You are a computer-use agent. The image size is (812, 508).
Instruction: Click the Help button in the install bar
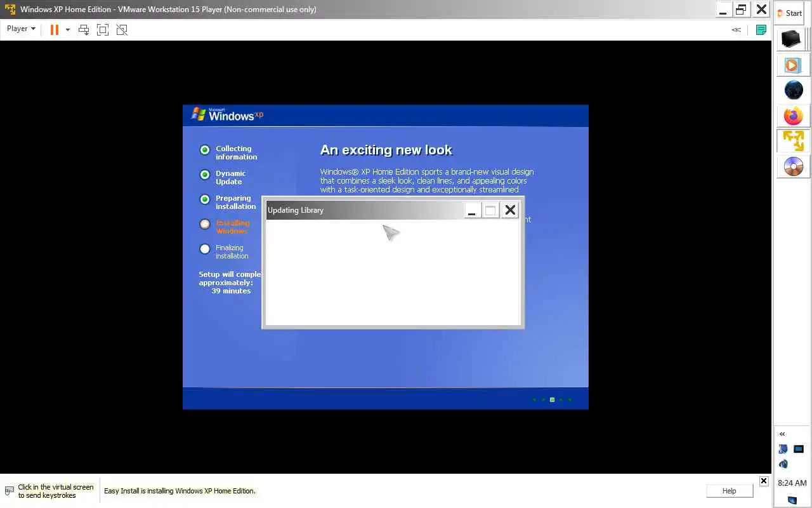point(730,491)
